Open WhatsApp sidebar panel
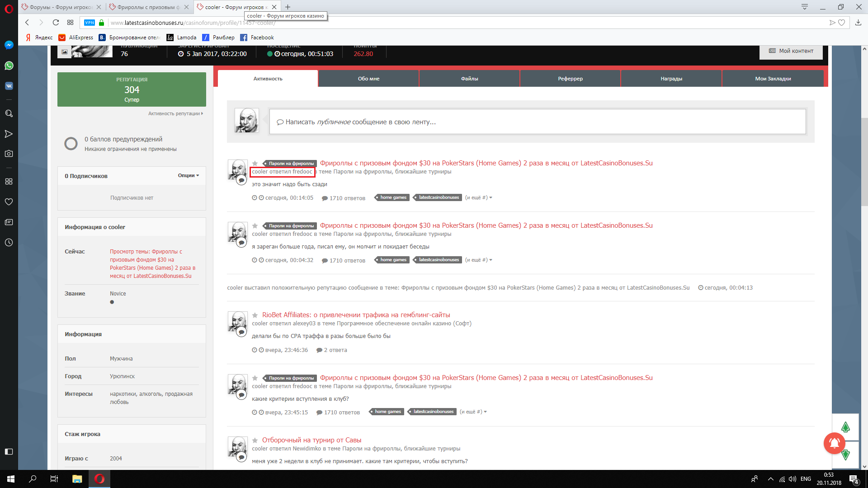The height and width of the screenshot is (488, 868). [x=9, y=66]
